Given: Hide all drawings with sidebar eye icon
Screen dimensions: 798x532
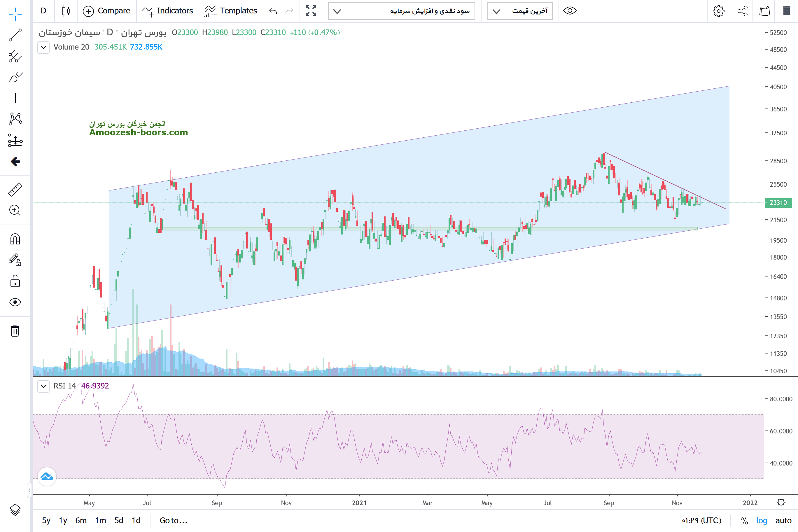Looking at the screenshot, I should click(x=15, y=302).
